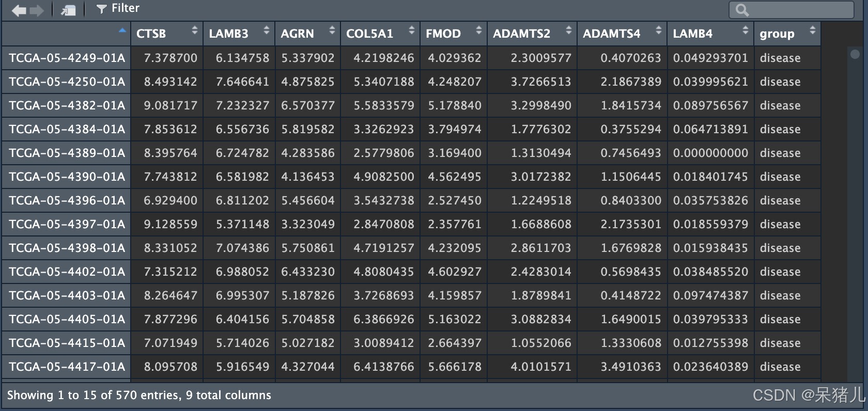Click LAMB4 value 0.097474387
Image resolution: width=868 pixels, height=411 pixels.
pos(710,295)
